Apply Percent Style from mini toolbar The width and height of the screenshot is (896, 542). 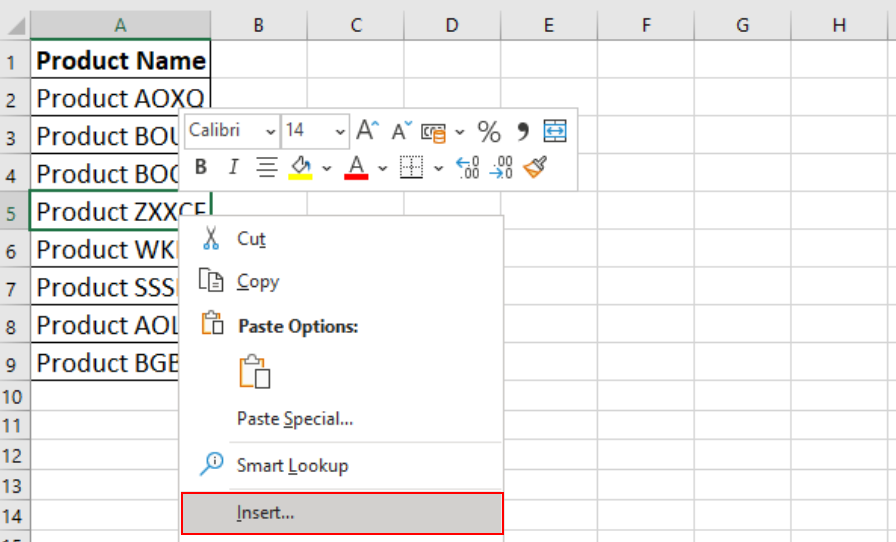(x=489, y=131)
